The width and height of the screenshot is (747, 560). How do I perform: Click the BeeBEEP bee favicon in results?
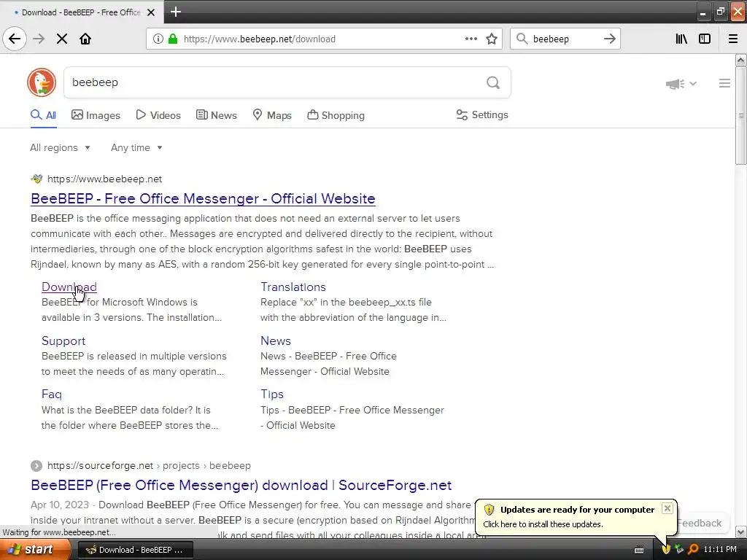tap(36, 179)
